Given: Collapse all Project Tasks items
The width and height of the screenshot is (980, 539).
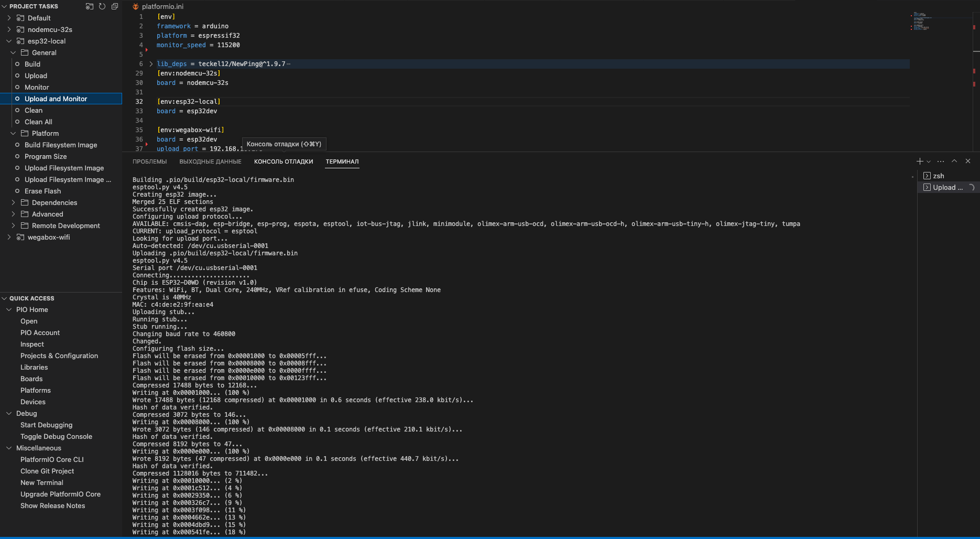Looking at the screenshot, I should coord(115,6).
